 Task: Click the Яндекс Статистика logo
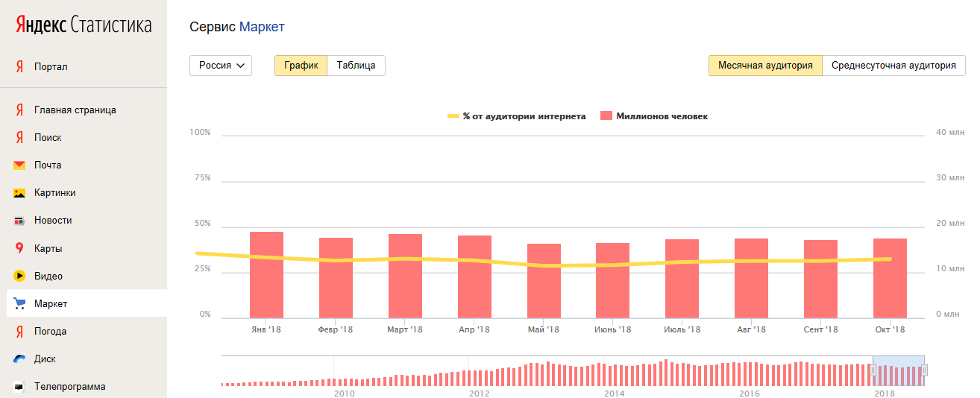click(x=84, y=25)
